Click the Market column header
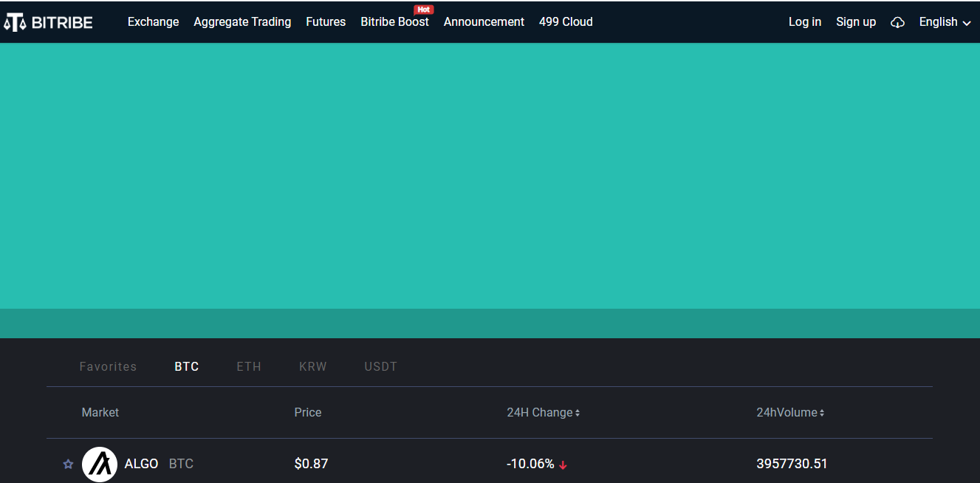The width and height of the screenshot is (980, 483). 100,412
